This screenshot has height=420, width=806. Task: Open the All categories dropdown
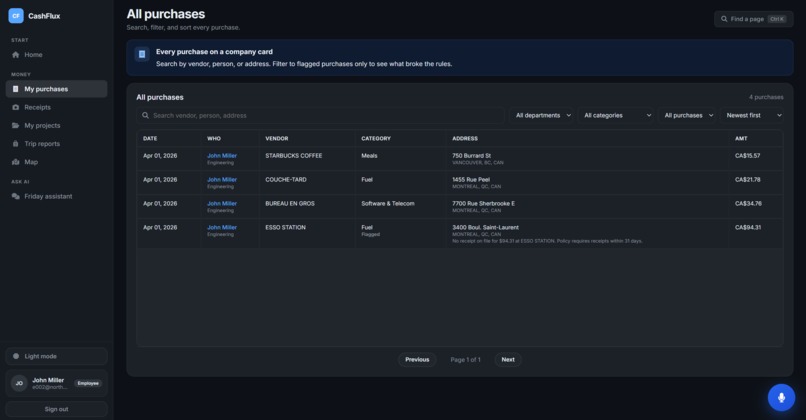pyautogui.click(x=617, y=116)
